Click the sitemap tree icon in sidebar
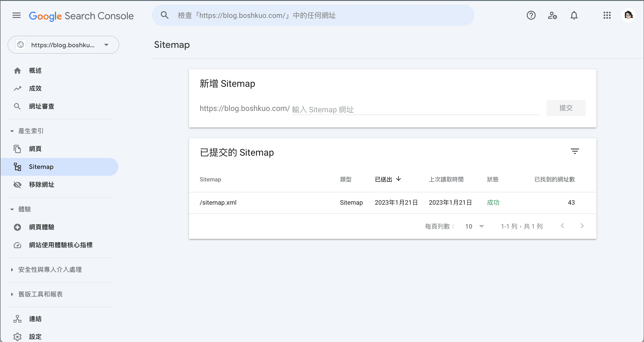The width and height of the screenshot is (644, 342). click(17, 167)
